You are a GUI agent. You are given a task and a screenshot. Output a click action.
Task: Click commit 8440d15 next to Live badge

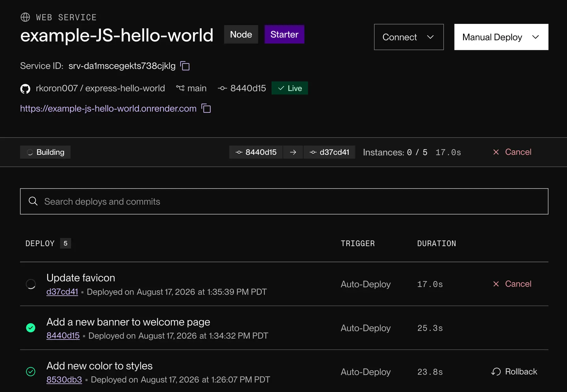pos(248,88)
